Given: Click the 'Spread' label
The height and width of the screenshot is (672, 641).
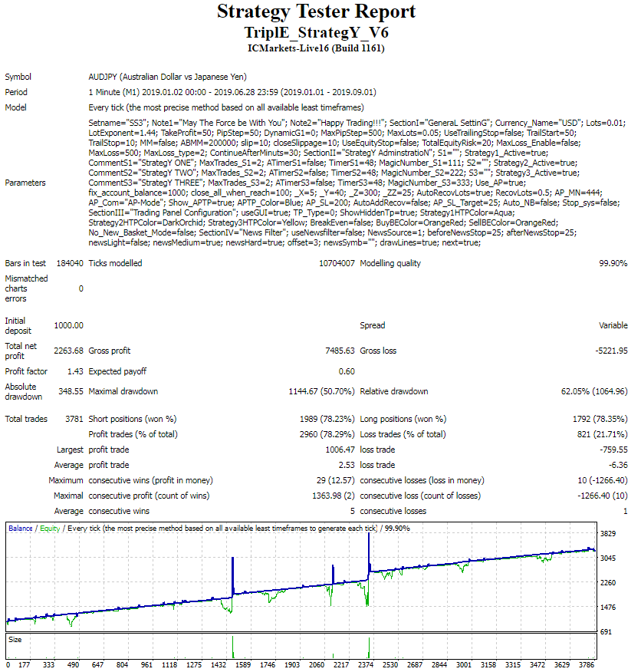Looking at the screenshot, I should 373,326.
